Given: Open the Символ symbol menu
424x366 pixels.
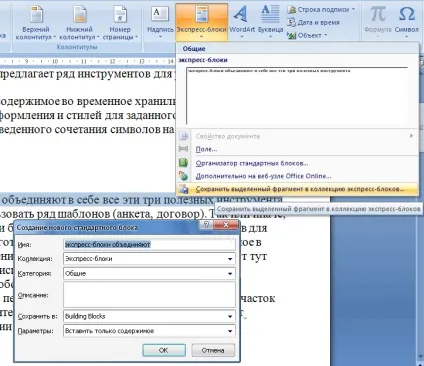Looking at the screenshot, I should pos(407,21).
